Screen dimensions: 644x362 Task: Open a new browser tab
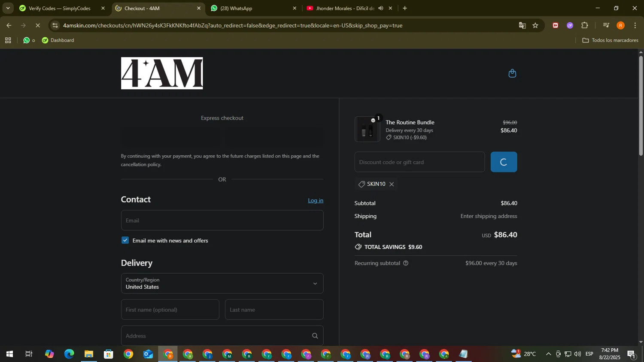pyautogui.click(x=404, y=8)
